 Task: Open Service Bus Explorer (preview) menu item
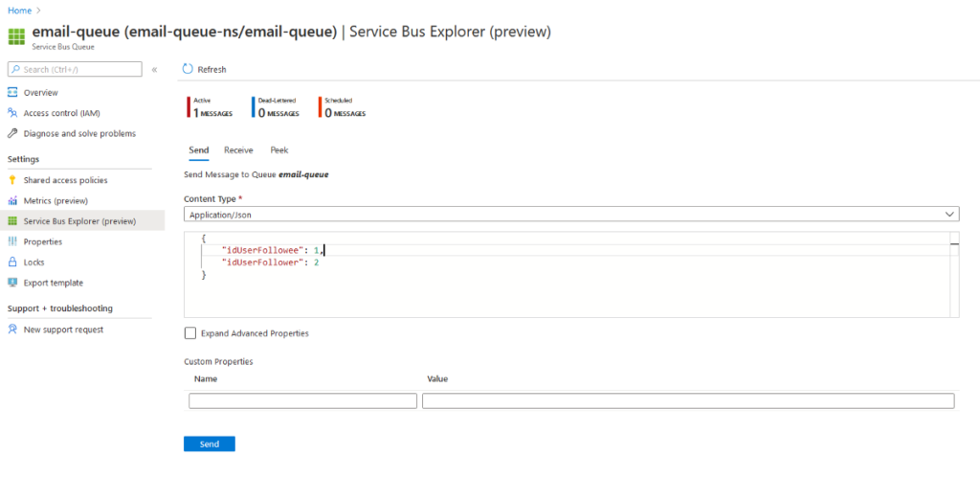[x=82, y=220]
